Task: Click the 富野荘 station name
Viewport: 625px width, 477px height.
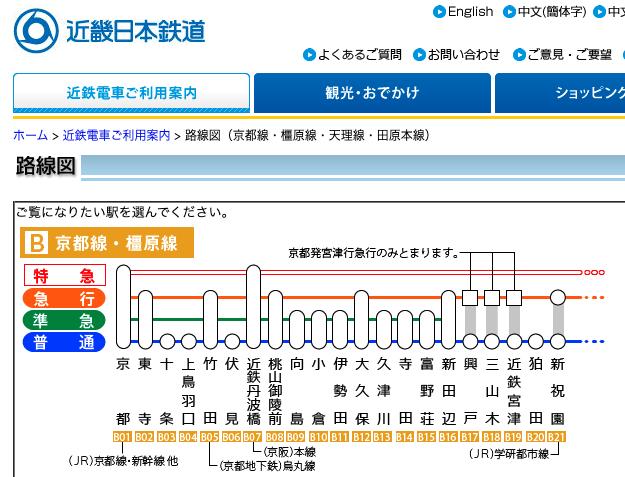Action: point(426,391)
